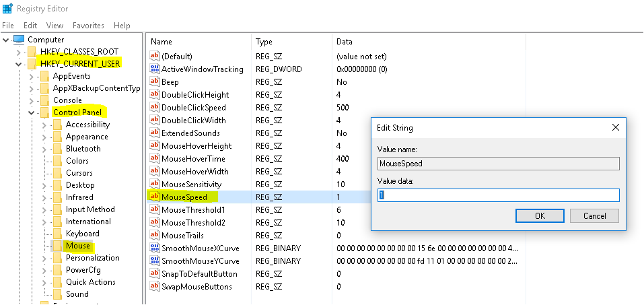Open the Favorites menu
This screenshot has height=305, width=644.
tap(88, 26)
